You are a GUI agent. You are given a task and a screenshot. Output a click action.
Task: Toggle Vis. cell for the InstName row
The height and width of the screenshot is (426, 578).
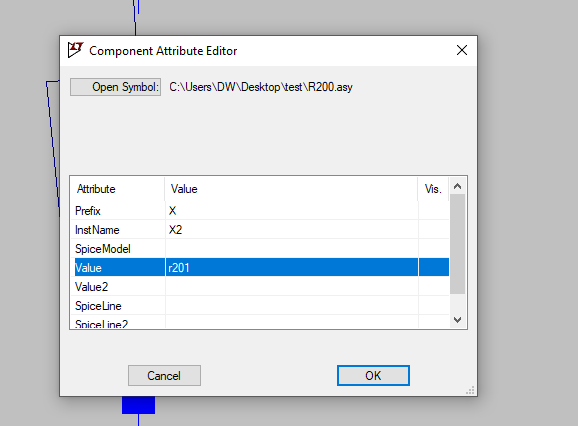434,230
